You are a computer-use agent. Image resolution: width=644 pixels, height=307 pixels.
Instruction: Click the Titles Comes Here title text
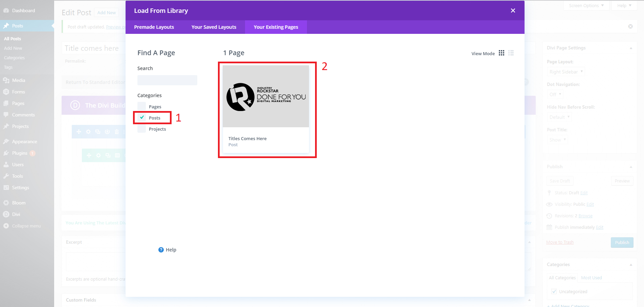[x=247, y=138]
